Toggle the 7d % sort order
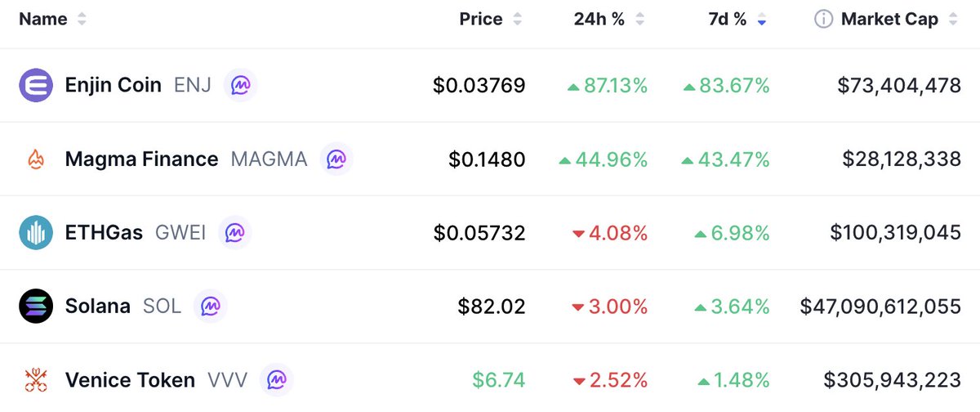This screenshot has height=412, width=980. pyautogui.click(x=728, y=20)
